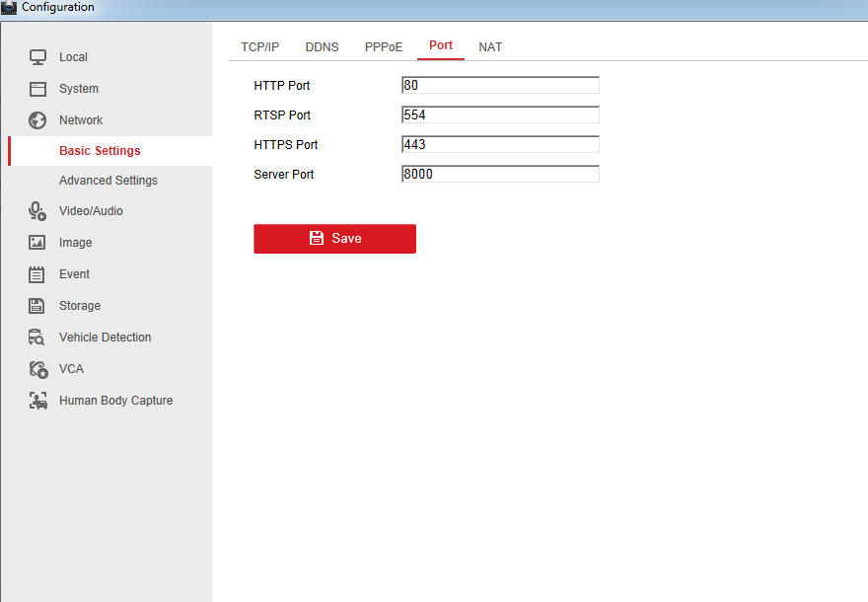Click the Network globe icon
The height and width of the screenshot is (602, 868).
37,120
